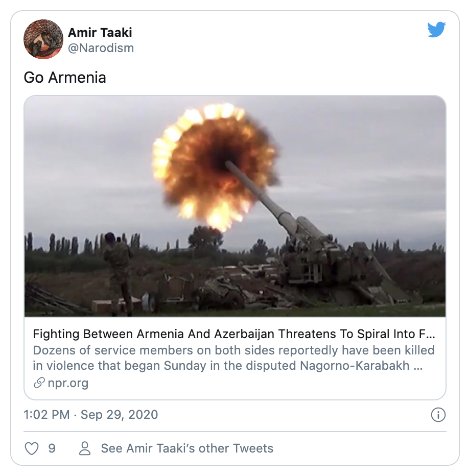Click the person icon beside other Tweets
The image size is (468, 476).
[x=85, y=448]
